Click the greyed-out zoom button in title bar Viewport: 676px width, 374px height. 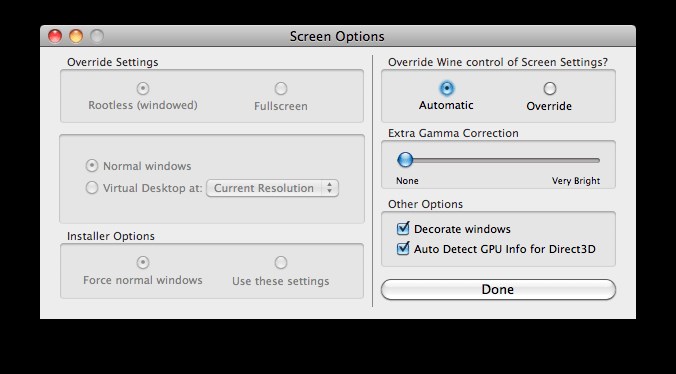(97, 36)
